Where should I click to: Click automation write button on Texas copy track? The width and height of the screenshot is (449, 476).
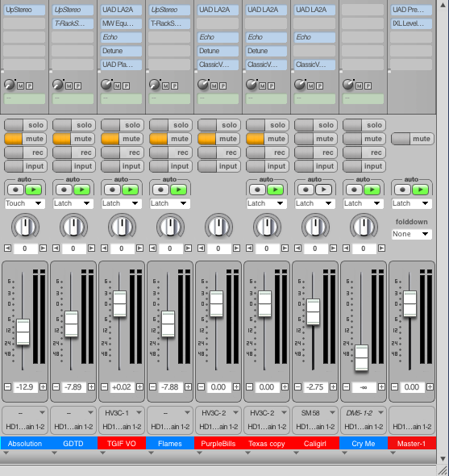point(257,190)
